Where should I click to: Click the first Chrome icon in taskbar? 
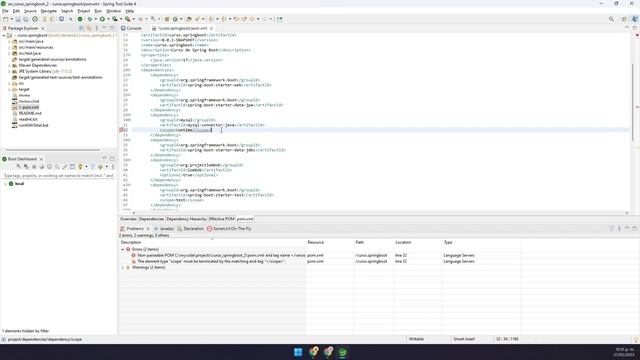click(x=313, y=352)
